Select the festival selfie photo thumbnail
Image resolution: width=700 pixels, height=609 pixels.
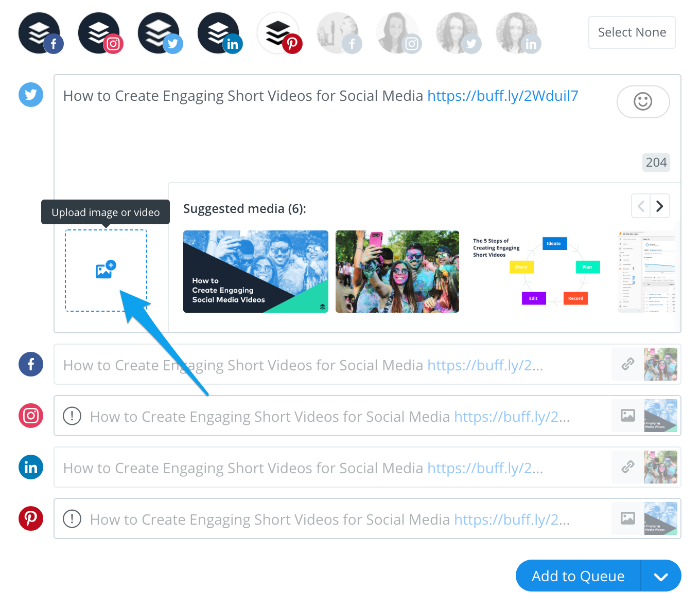(397, 272)
